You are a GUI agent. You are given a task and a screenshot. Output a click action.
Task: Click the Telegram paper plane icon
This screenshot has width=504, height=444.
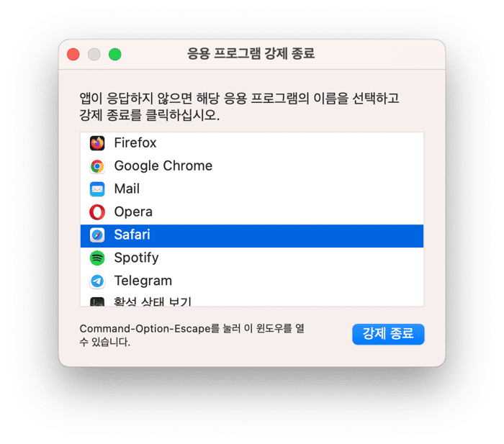point(97,281)
